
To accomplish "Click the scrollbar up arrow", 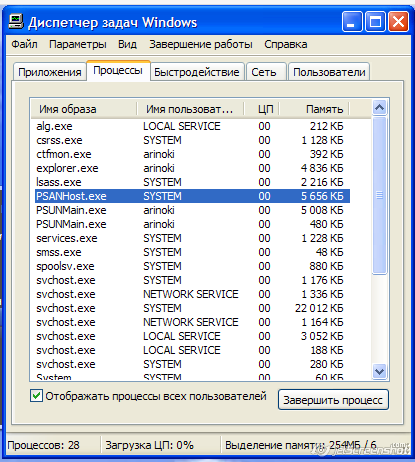I will click(379, 107).
